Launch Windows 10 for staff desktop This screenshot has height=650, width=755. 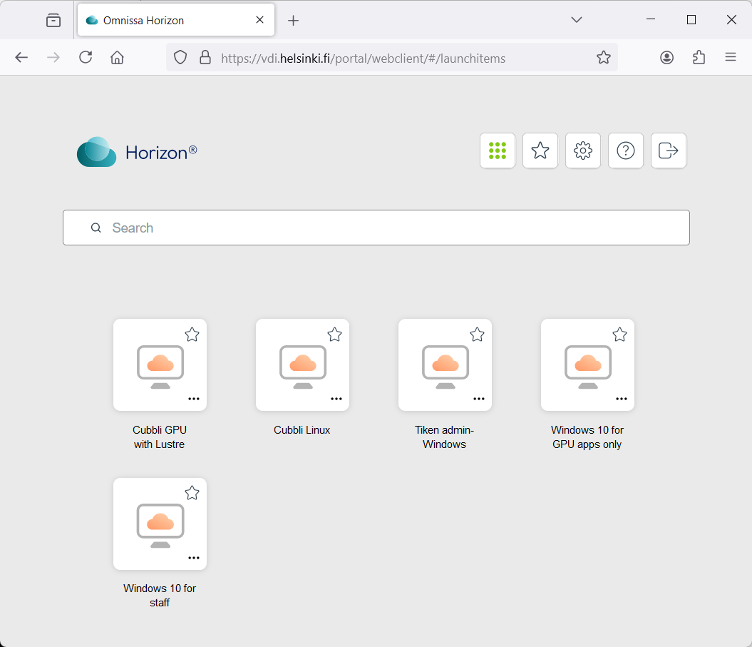click(160, 526)
